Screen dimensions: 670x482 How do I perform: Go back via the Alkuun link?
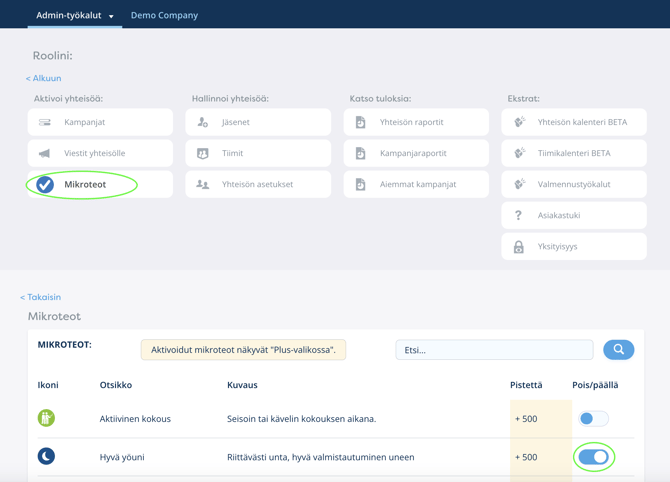click(x=44, y=78)
